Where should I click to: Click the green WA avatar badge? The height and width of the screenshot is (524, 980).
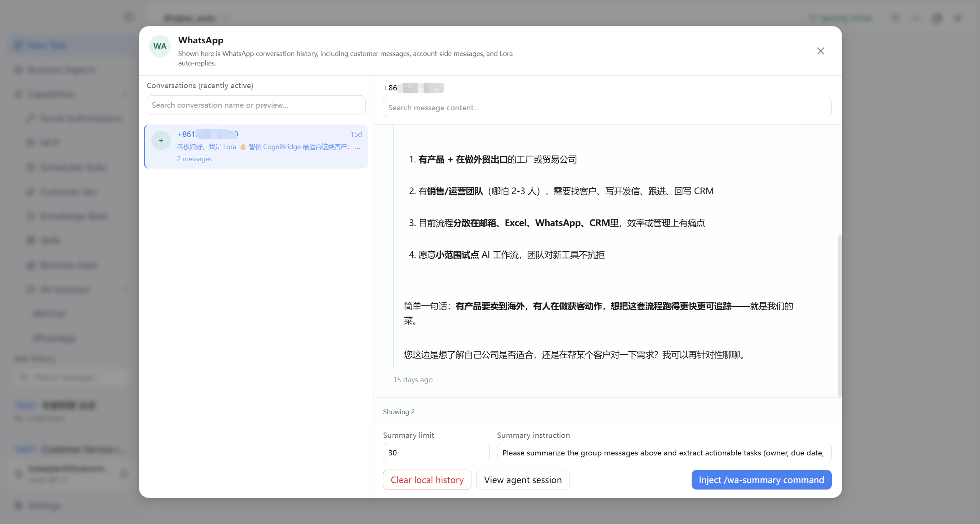(x=160, y=46)
